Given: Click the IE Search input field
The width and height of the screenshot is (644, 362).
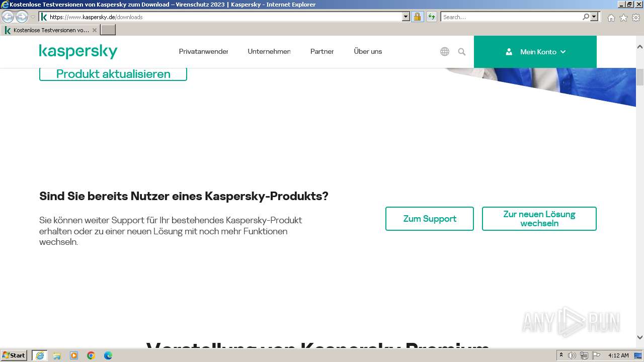Looking at the screenshot, I should click(511, 17).
